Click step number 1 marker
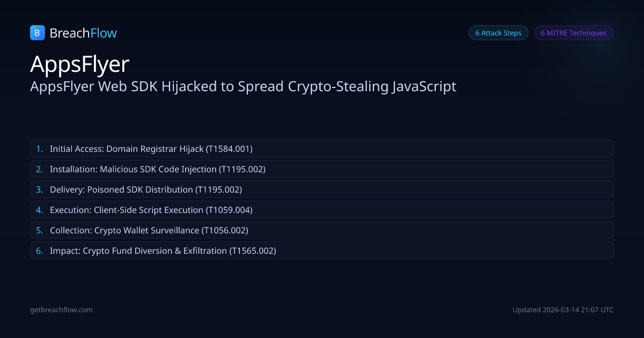This screenshot has width=644, height=338. point(39,149)
